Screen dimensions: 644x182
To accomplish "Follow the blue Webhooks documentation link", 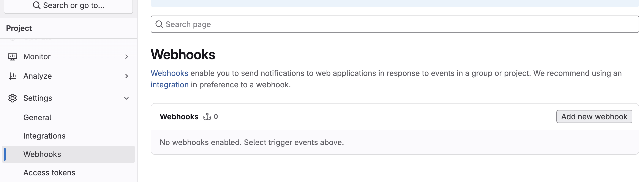I will [x=169, y=73].
